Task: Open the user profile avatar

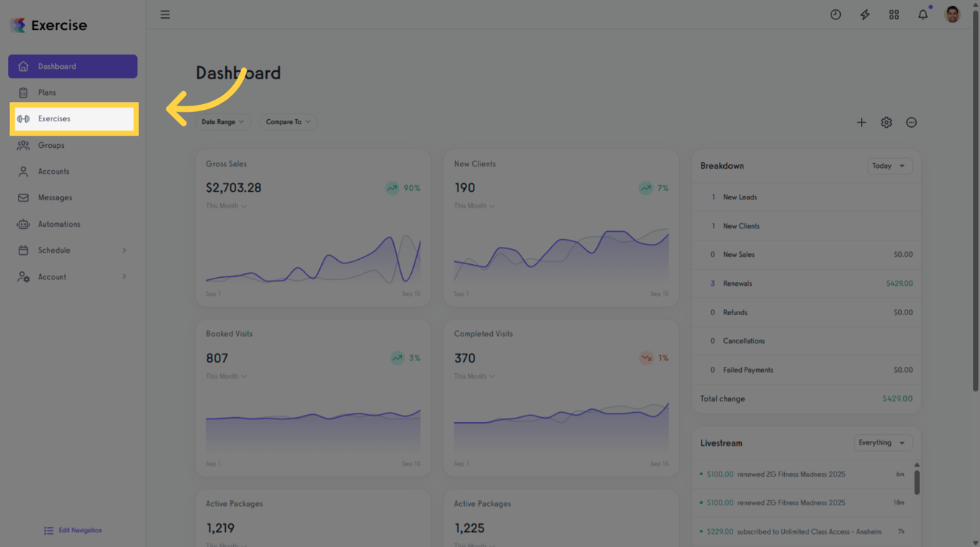Action: tap(953, 14)
